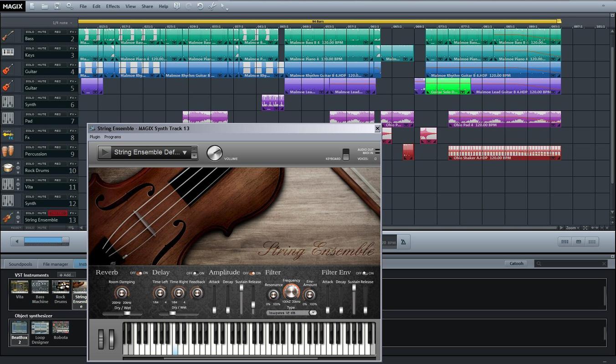
Task: Open the Catooh button in media pool
Action: click(516, 263)
